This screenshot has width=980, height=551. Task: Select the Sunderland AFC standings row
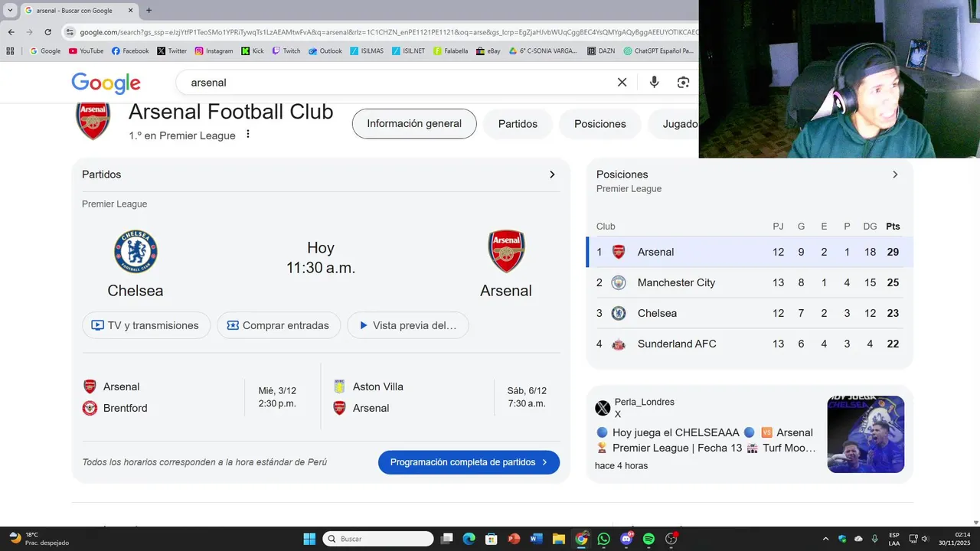click(750, 344)
